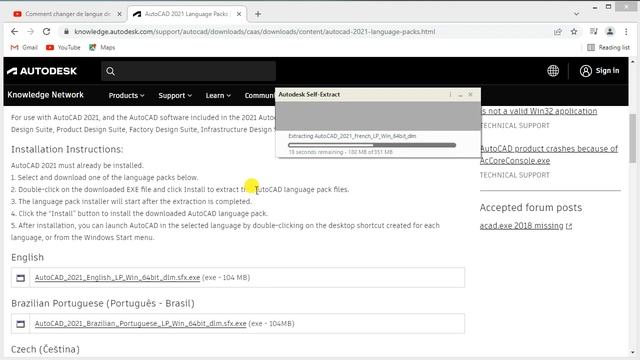The image size is (640, 360).
Task: Click the browser forward arrow
Action: pyautogui.click(x=30, y=31)
